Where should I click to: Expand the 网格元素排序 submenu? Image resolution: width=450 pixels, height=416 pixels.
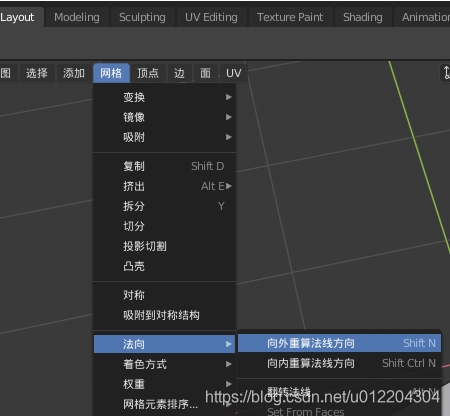coord(164,404)
